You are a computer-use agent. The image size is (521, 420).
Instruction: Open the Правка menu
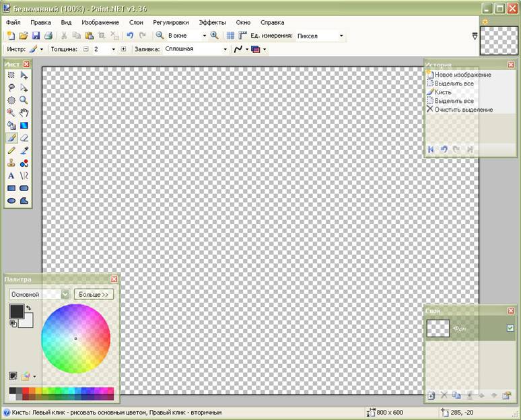[40, 22]
